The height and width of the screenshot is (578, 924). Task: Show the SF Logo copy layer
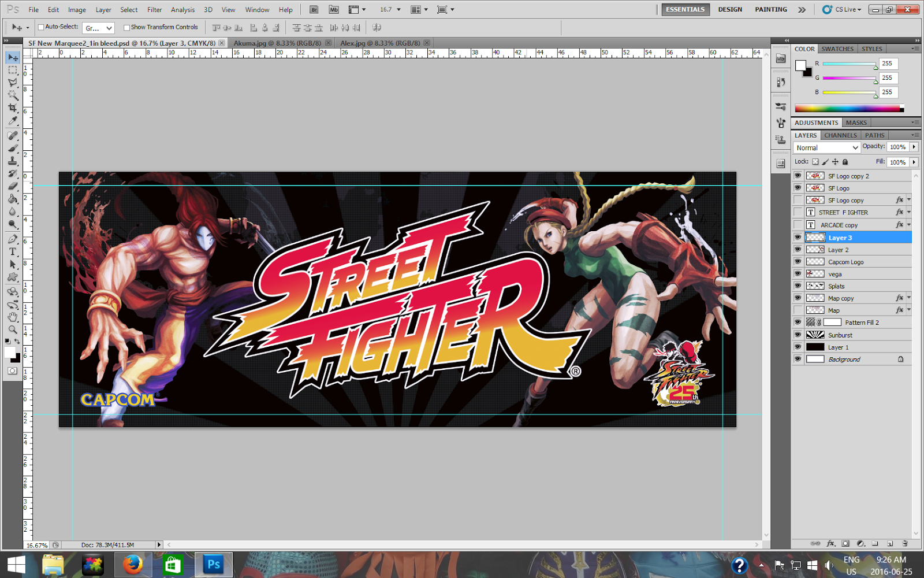pos(798,199)
